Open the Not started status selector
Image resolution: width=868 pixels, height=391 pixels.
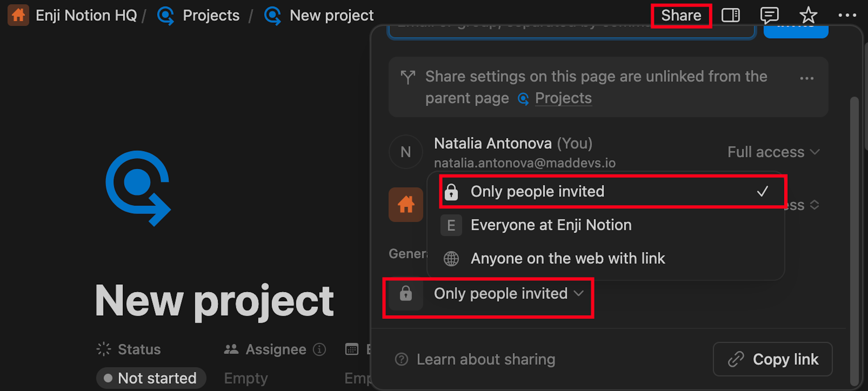[x=151, y=378]
